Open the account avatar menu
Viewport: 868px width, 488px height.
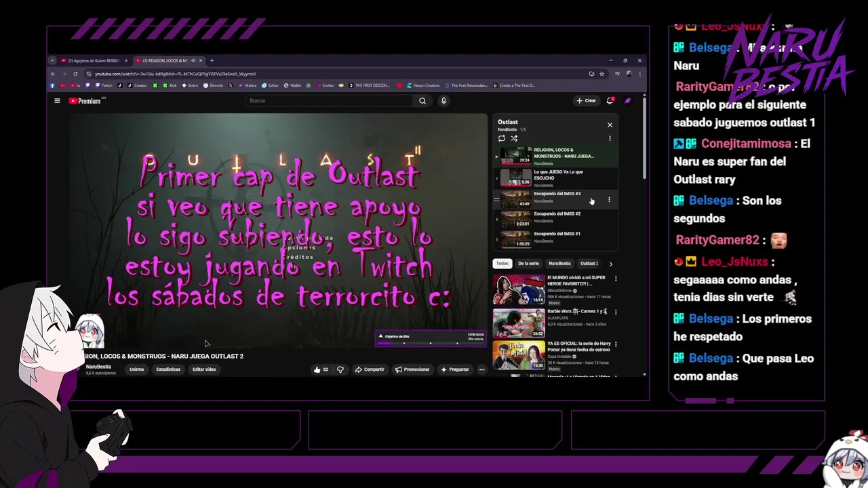point(628,101)
